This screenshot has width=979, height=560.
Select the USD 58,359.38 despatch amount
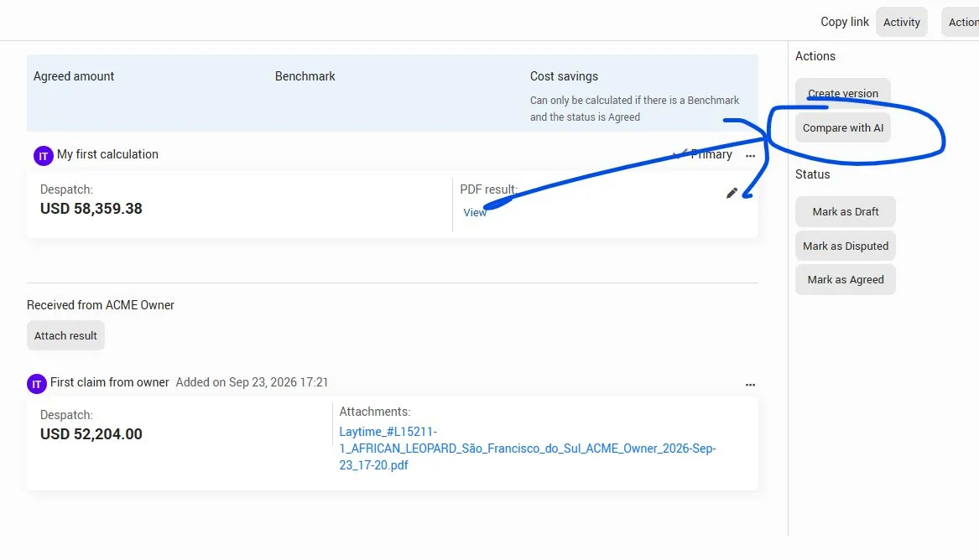(x=91, y=208)
